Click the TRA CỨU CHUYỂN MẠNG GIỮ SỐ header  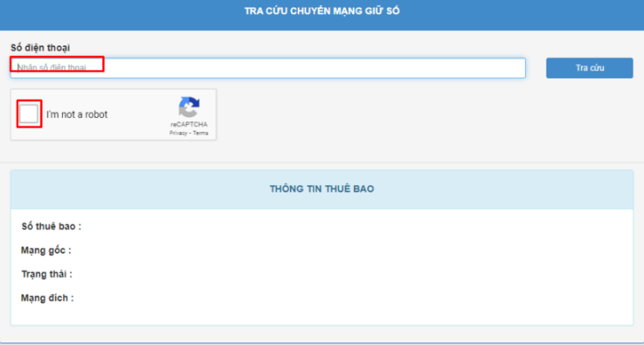tap(322, 12)
